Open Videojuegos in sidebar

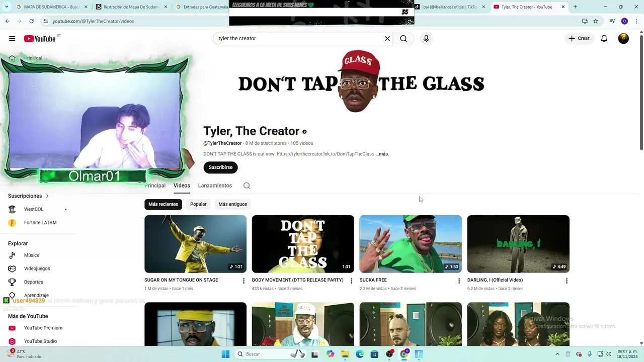37,268
